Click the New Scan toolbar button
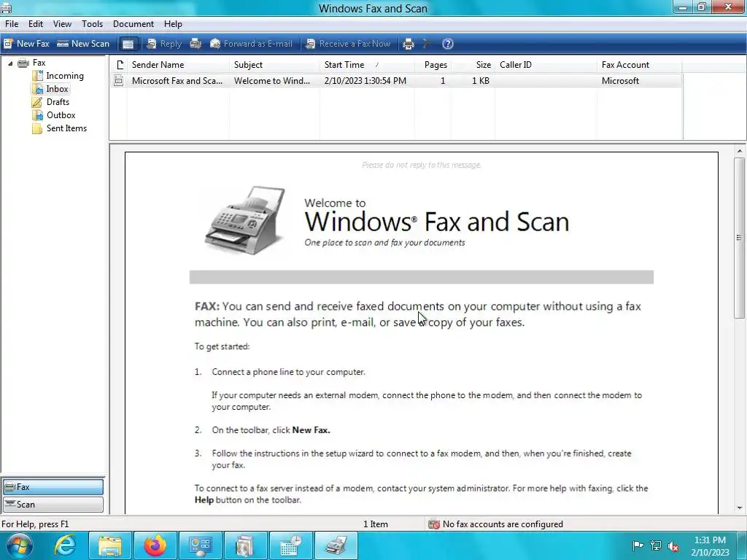This screenshot has width=747, height=560. [x=83, y=44]
